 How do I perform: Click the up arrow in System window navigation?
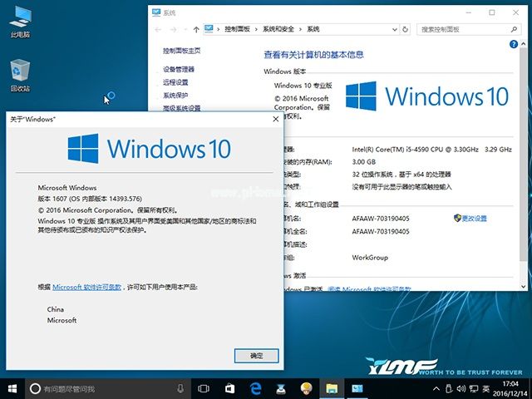pos(196,30)
